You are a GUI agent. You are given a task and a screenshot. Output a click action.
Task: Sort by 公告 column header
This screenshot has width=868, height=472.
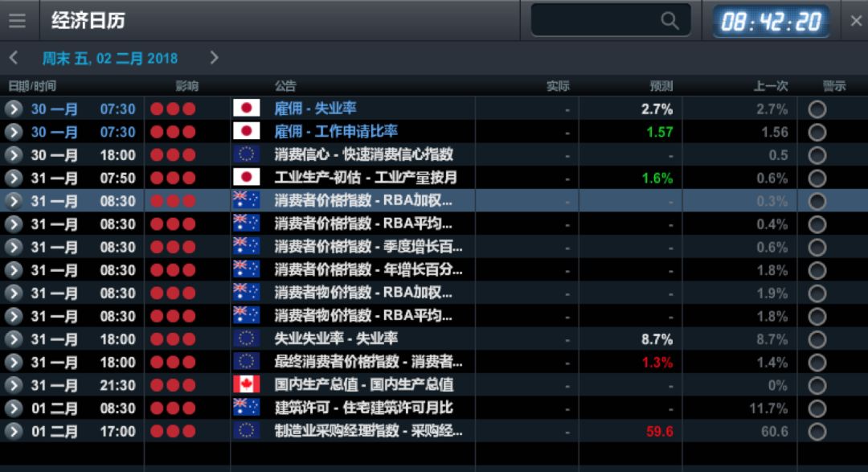pos(285,86)
